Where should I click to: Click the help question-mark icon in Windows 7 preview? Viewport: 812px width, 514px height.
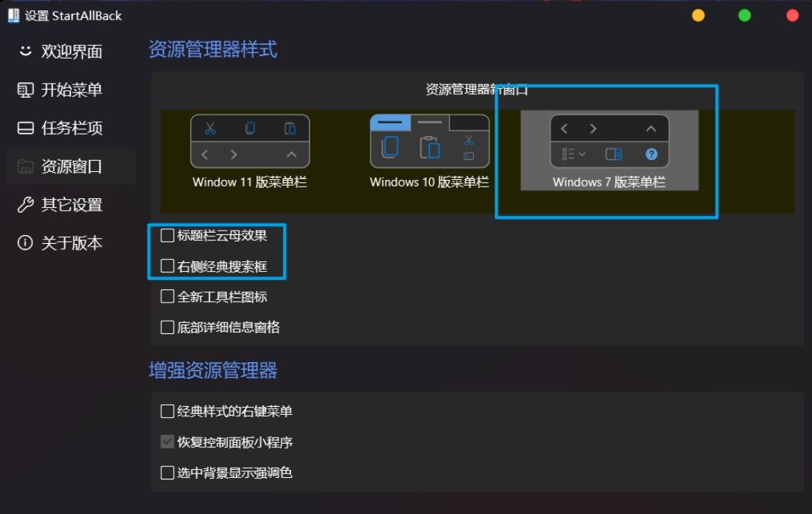tap(651, 154)
